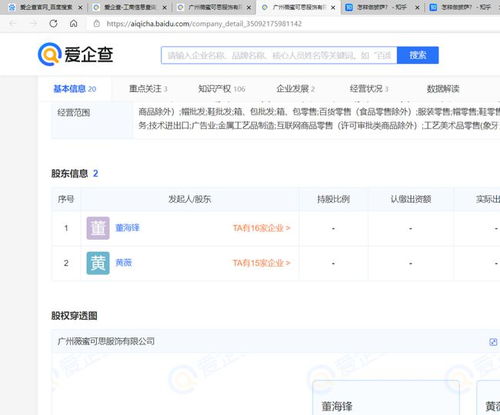Close the active company detail tab

333,7
